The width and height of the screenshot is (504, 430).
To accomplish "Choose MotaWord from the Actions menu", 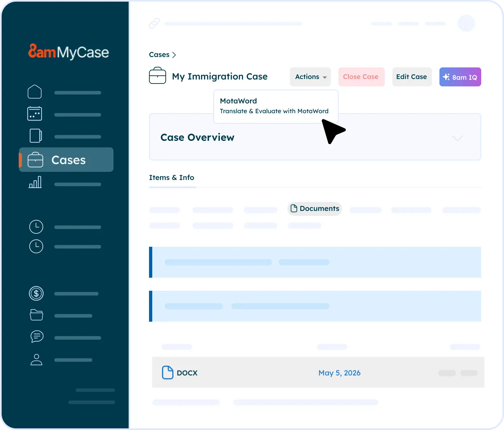I will [276, 106].
